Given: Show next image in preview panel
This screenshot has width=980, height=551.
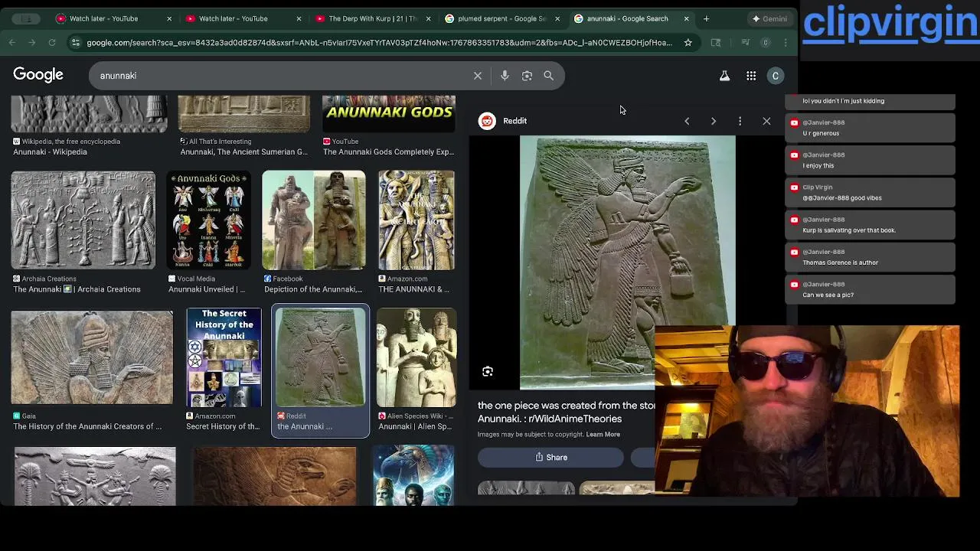Looking at the screenshot, I should [714, 121].
